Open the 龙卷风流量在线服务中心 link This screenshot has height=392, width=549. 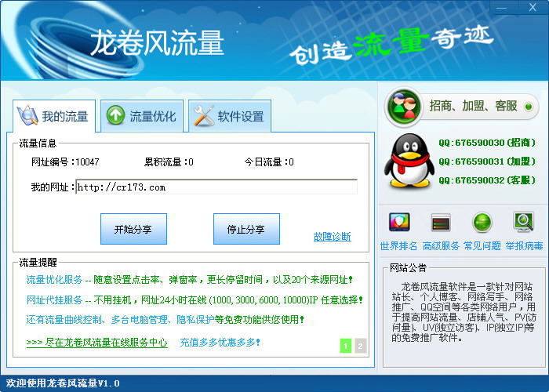click(97, 343)
